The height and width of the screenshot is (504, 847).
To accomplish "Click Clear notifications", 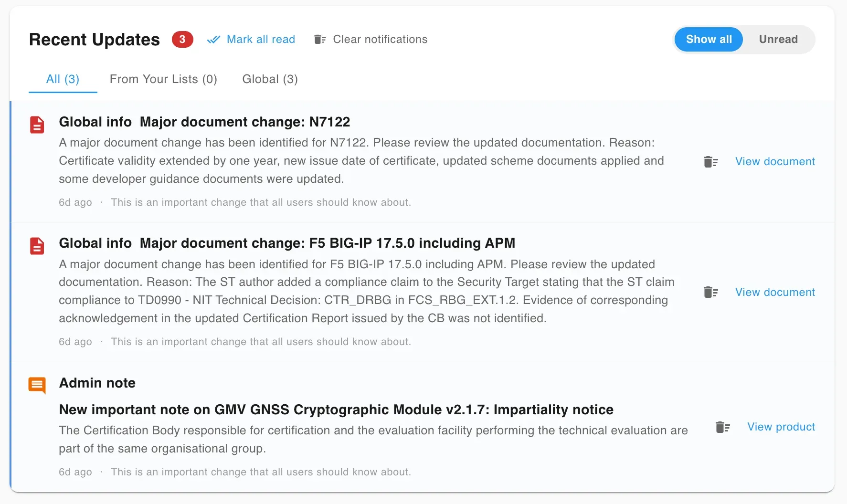I will click(x=380, y=39).
